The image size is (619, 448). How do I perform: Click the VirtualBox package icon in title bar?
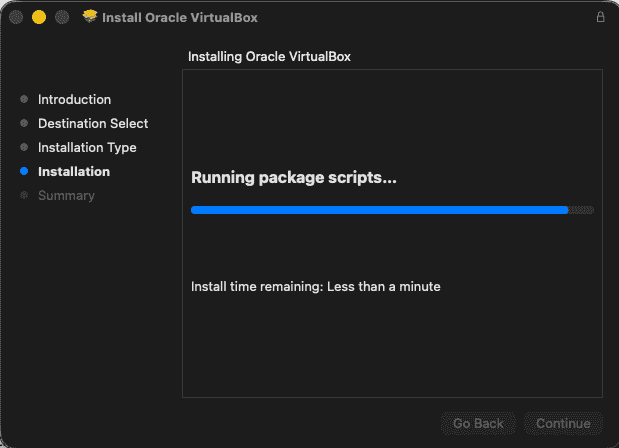[x=90, y=17]
